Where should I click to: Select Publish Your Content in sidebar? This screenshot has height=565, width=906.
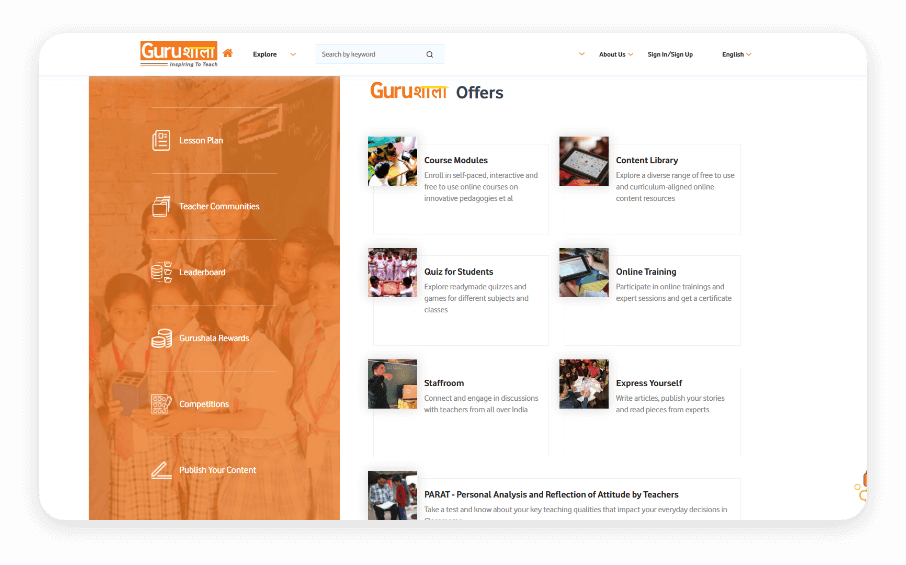click(217, 470)
